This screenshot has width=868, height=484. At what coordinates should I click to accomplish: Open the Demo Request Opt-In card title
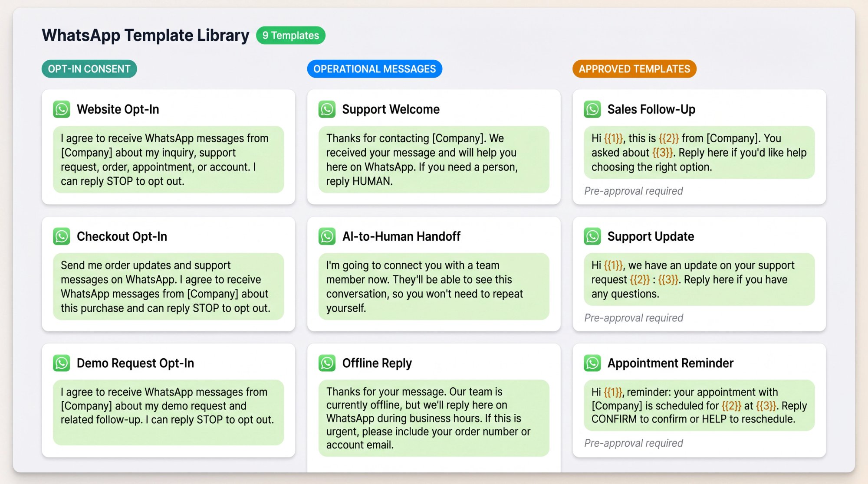pyautogui.click(x=135, y=363)
